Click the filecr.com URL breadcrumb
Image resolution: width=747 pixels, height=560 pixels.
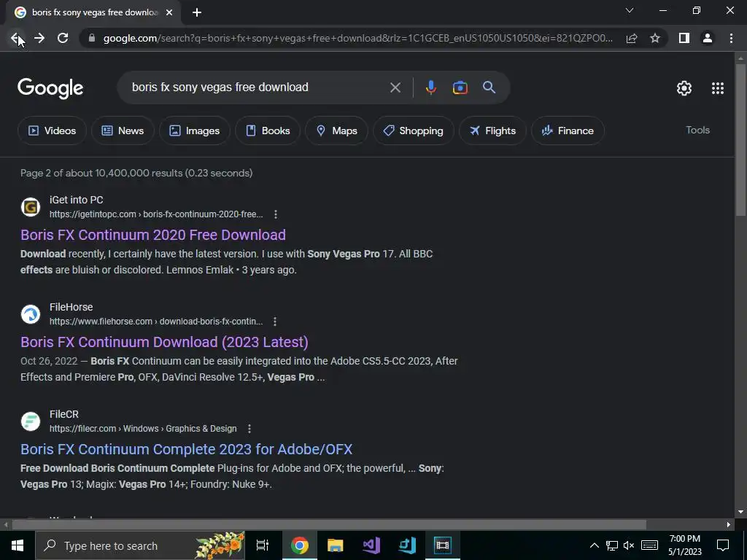click(143, 429)
